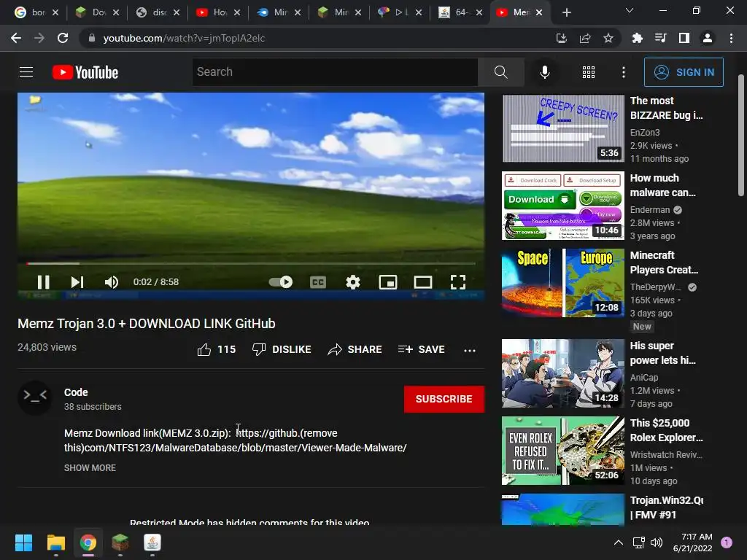Expand the description with SHOW MORE

coord(90,468)
